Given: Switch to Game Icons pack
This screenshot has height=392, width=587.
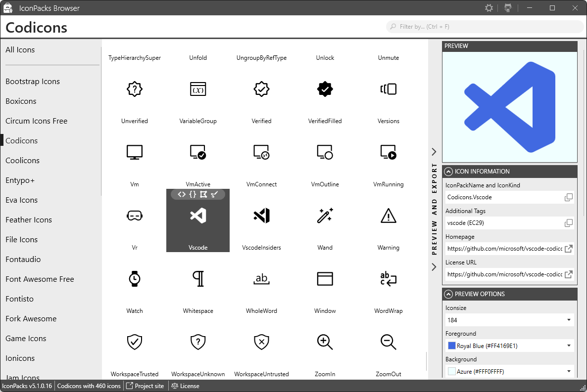Looking at the screenshot, I should [x=26, y=339].
